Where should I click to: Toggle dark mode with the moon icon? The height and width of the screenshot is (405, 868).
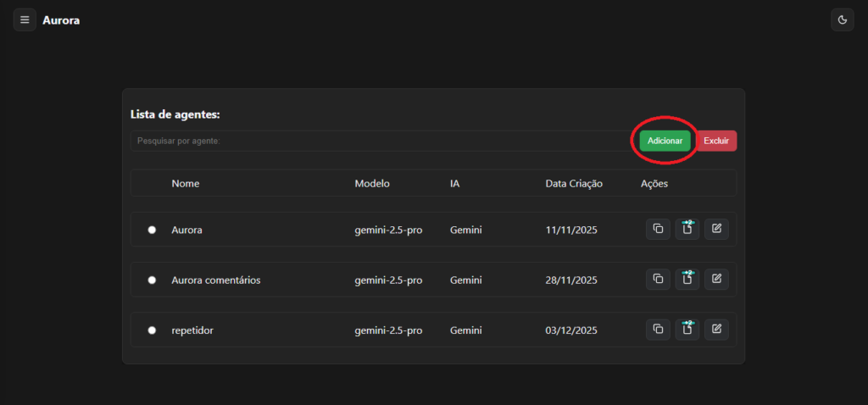(842, 19)
